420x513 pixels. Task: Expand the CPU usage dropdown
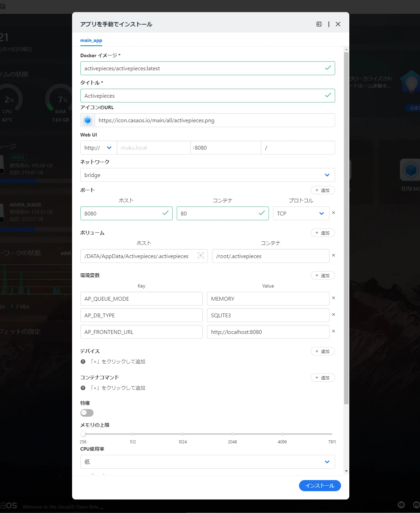tap(208, 462)
